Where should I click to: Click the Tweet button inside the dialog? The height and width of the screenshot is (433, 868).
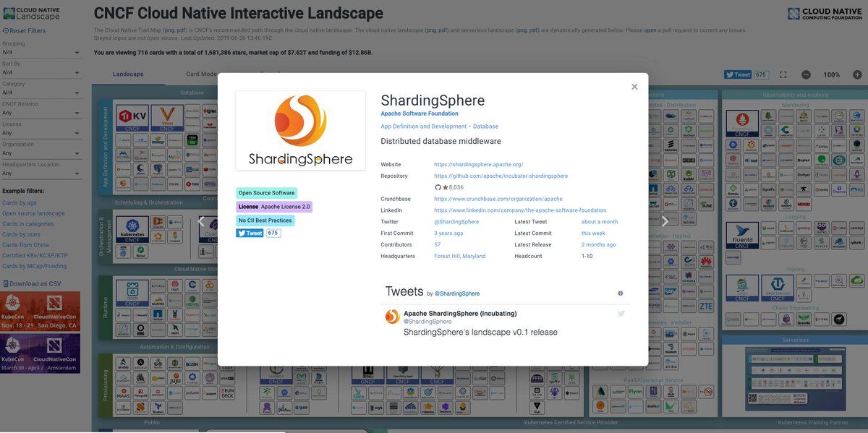[250, 233]
